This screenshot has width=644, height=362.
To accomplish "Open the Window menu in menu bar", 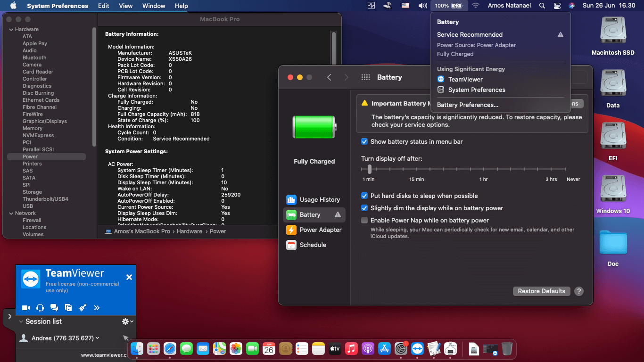I will (x=154, y=6).
